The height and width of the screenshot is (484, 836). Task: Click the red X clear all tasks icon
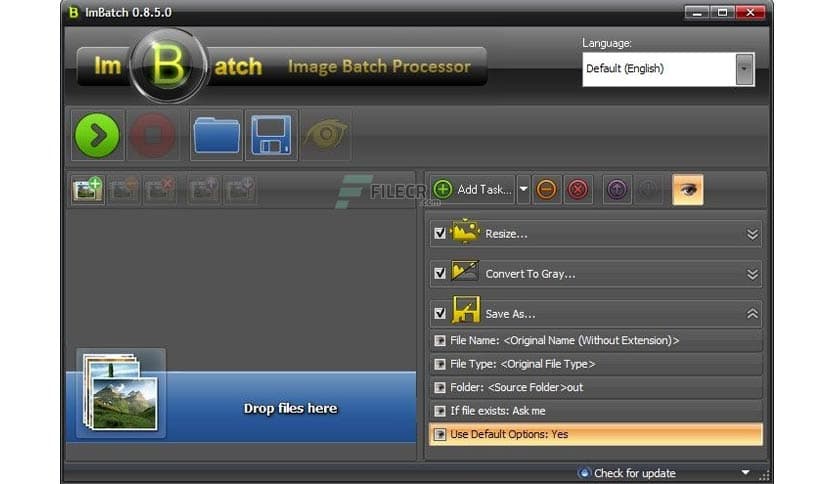point(577,189)
